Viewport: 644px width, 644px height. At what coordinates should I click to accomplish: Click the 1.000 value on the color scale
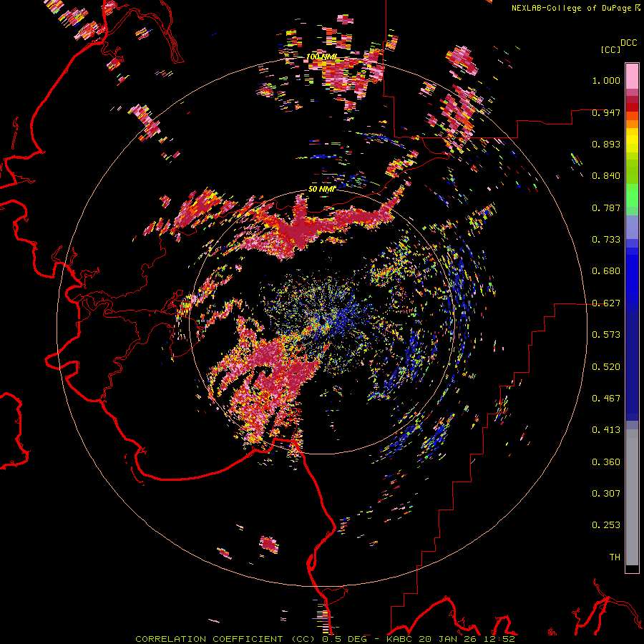[606, 80]
